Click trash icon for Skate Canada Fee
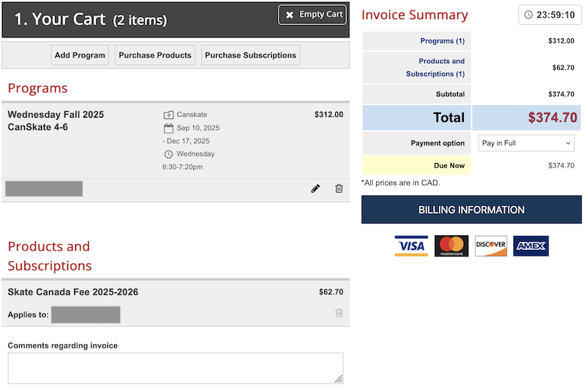The image size is (588, 391). pyautogui.click(x=339, y=313)
